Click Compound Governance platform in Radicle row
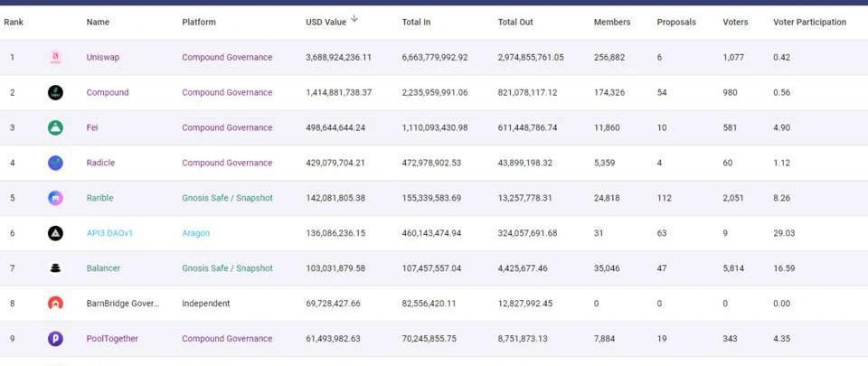868x366 pixels. 227,163
